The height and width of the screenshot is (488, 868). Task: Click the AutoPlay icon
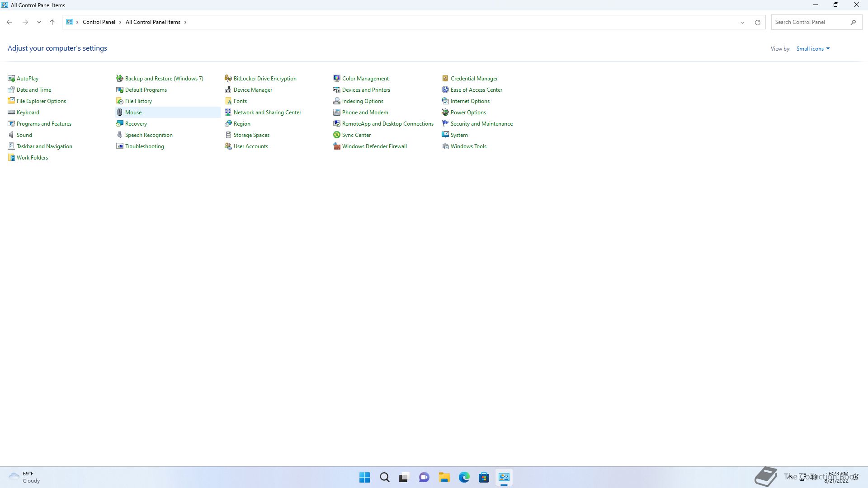pyautogui.click(x=11, y=79)
